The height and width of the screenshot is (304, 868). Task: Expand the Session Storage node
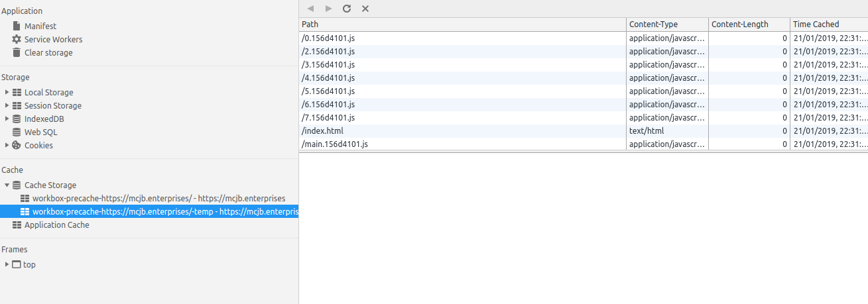(x=7, y=105)
